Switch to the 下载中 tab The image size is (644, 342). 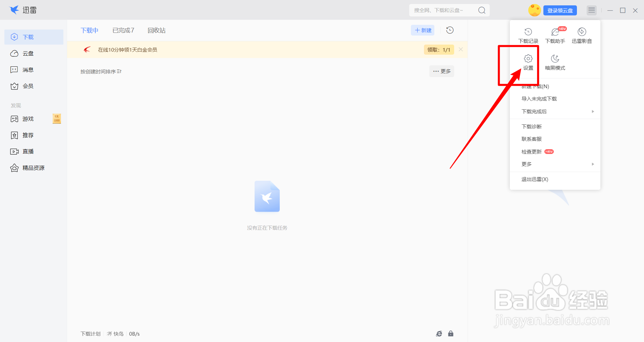(x=90, y=31)
